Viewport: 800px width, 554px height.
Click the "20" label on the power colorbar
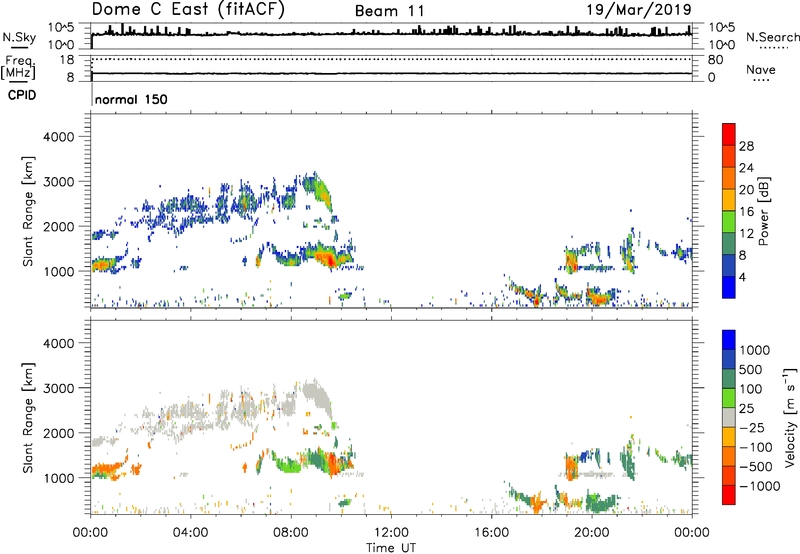click(x=746, y=190)
